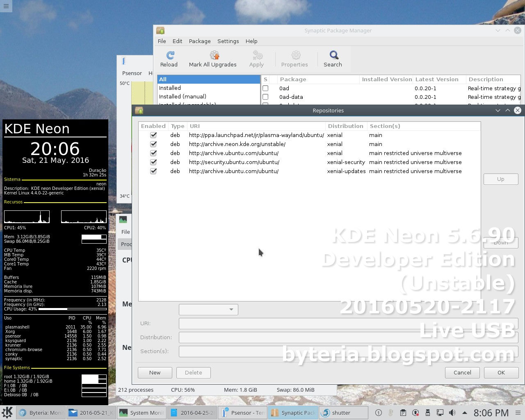Uncheck the xenial-security repository
525x420 pixels.
click(x=153, y=162)
